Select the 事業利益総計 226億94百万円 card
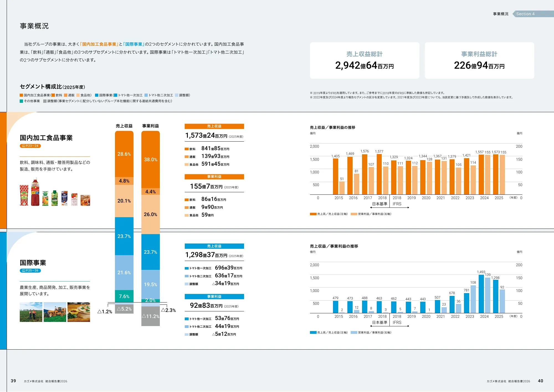 coord(479,60)
